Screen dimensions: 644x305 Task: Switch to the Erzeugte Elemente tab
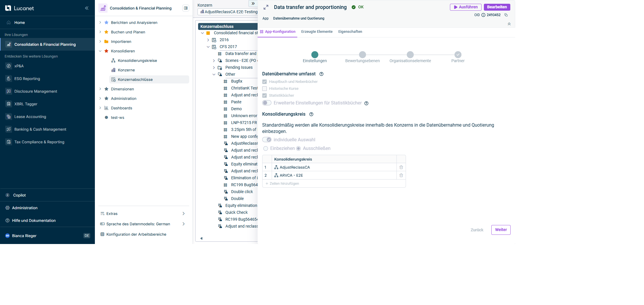click(317, 32)
